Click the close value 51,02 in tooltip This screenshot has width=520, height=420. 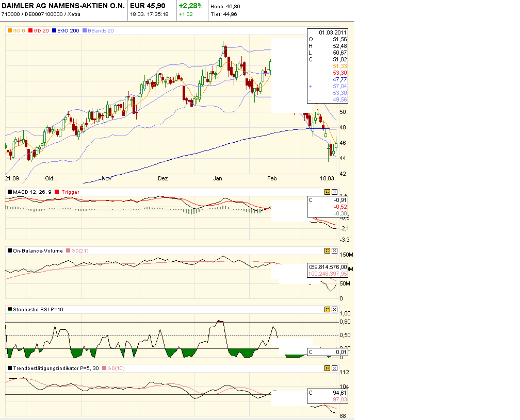click(x=340, y=59)
